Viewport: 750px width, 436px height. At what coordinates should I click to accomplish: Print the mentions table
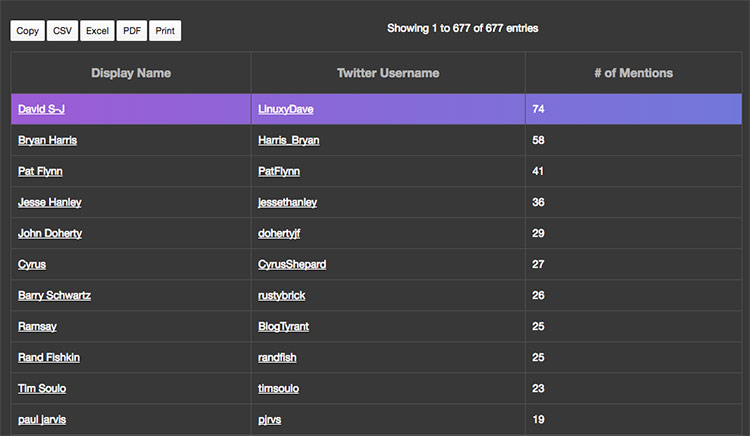coord(165,31)
